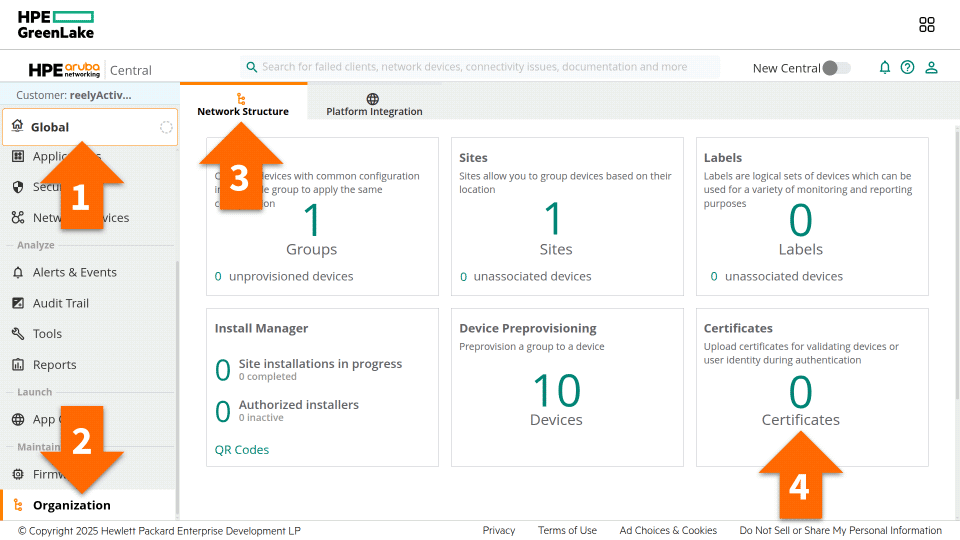The height and width of the screenshot is (540, 960).
Task: Click the search input field
Action: tap(480, 67)
